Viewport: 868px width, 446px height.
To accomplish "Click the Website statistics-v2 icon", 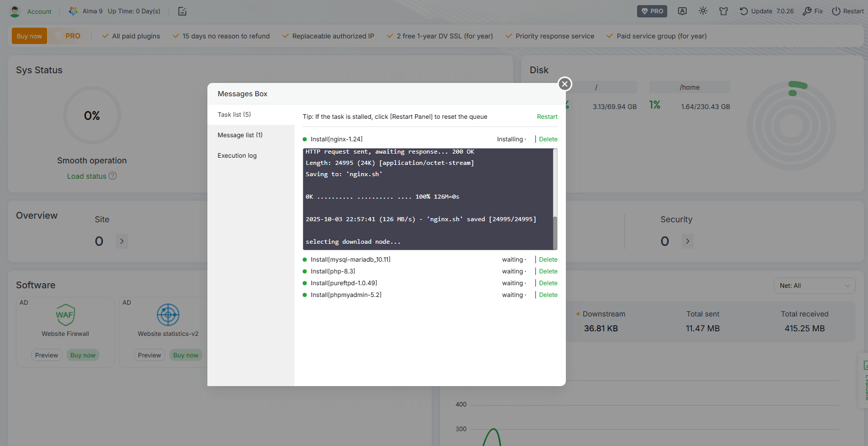I will pos(168,315).
